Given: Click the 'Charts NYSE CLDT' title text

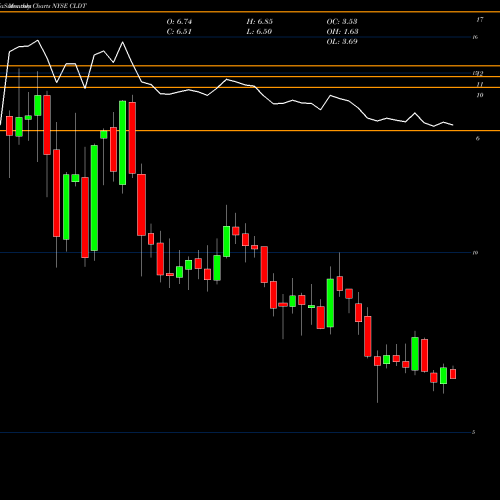Looking at the screenshot, I should pyautogui.click(x=60, y=6).
